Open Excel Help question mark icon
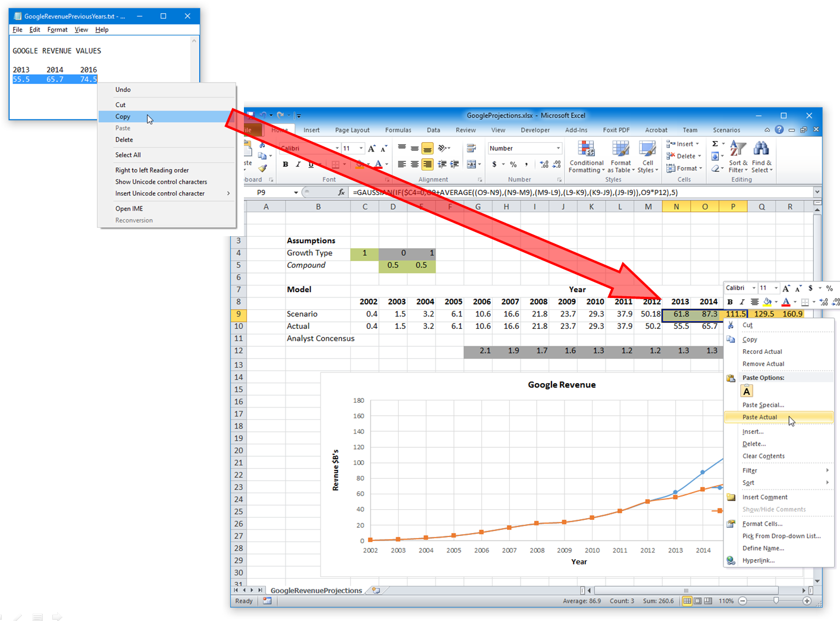The image size is (840, 621). [779, 130]
